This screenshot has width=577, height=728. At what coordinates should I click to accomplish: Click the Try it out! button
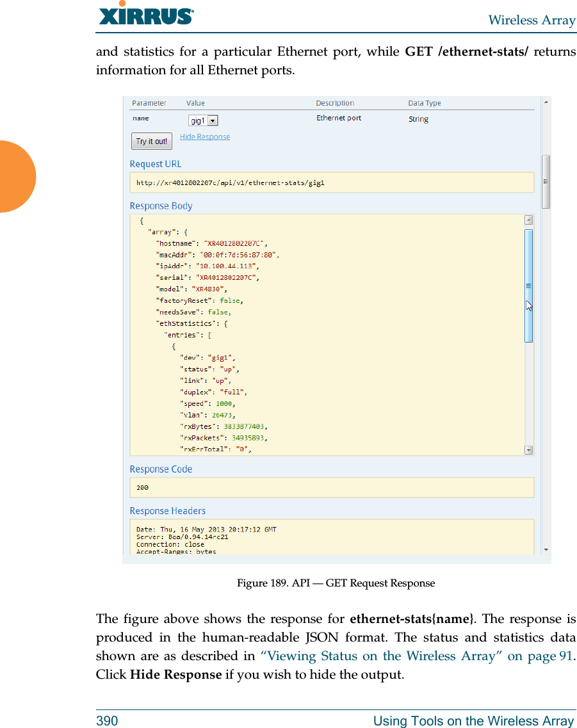pyautogui.click(x=151, y=141)
